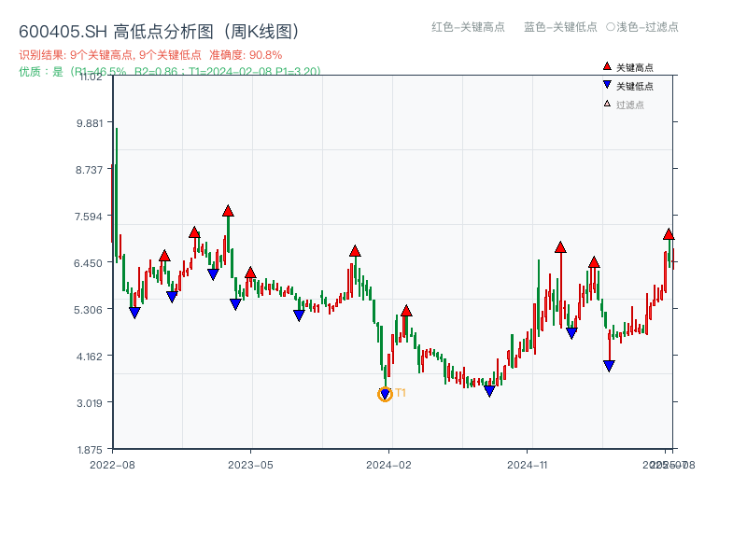Click the 2024-02 x-axis label

click(388, 465)
